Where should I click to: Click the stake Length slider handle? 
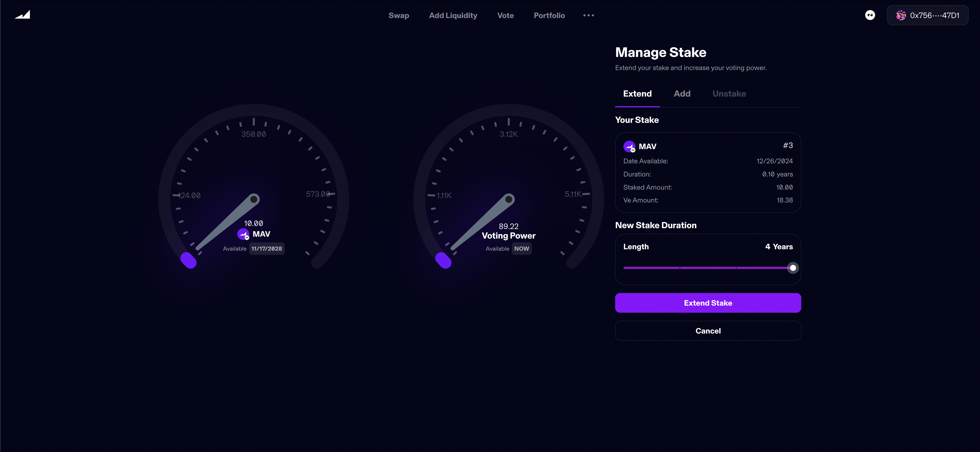pyautogui.click(x=793, y=268)
